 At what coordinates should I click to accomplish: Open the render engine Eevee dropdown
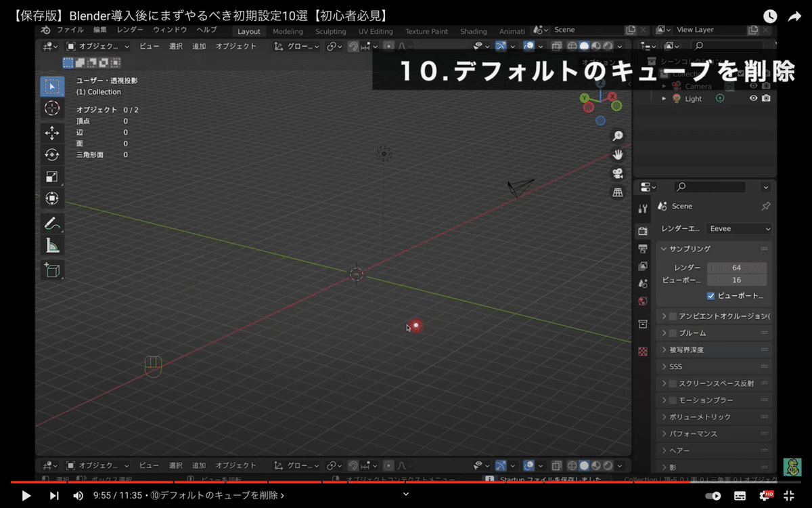[x=739, y=229]
